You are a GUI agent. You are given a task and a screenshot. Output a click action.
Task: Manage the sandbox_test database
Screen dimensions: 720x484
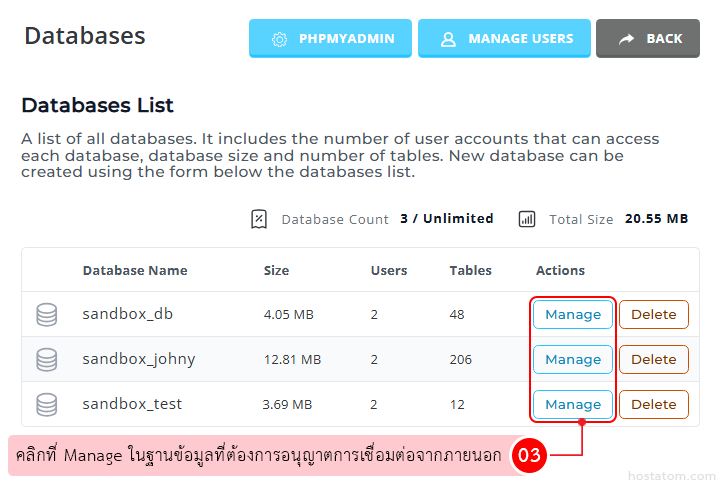(x=572, y=404)
